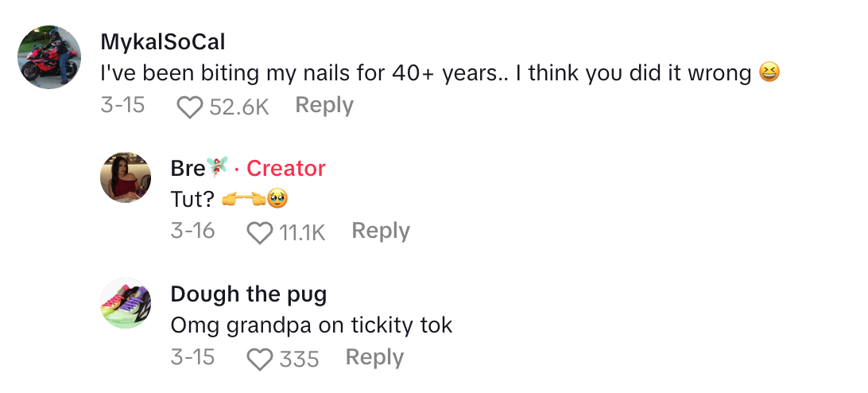
Task: Tap the heart on Bre's reply
Action: click(259, 232)
